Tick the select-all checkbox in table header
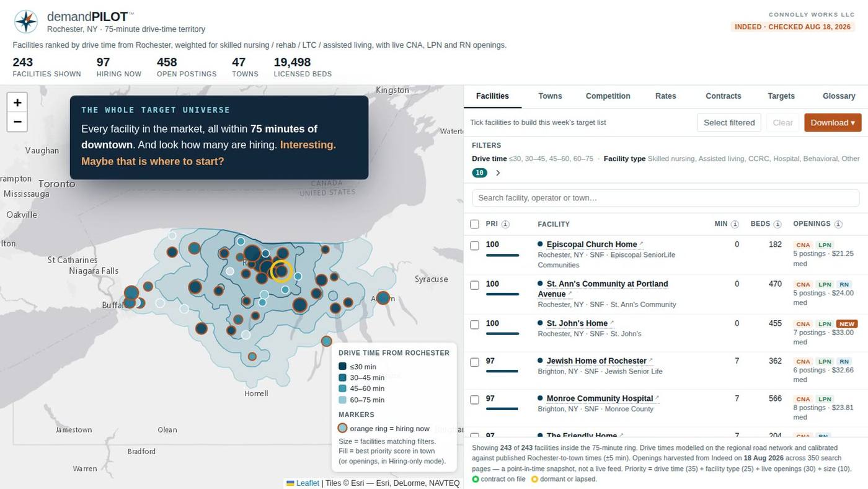This screenshot has width=868, height=489. click(475, 224)
